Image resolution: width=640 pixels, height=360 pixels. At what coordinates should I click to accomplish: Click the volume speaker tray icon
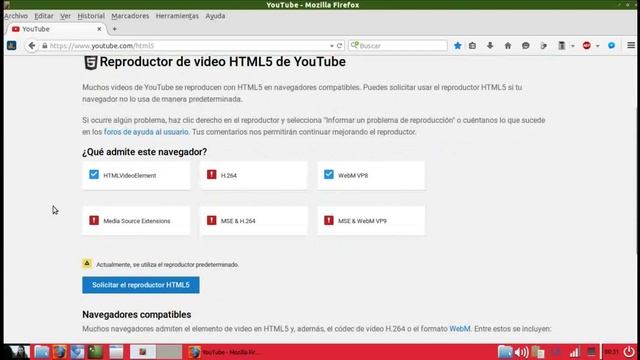[x=522, y=352]
